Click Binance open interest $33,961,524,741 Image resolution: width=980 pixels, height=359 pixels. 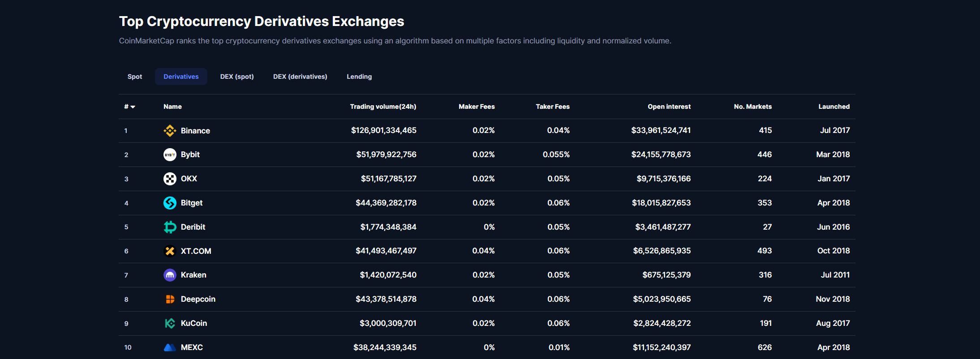click(x=661, y=130)
